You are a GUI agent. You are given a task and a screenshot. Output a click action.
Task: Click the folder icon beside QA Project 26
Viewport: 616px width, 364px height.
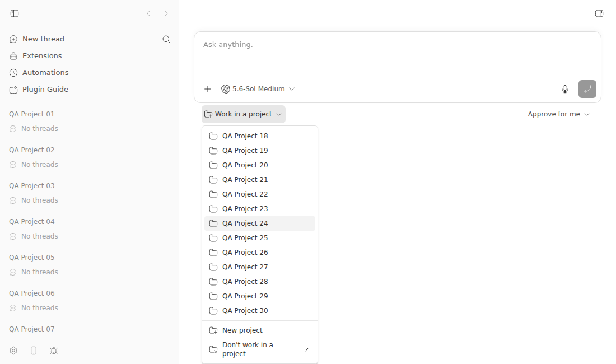(x=213, y=252)
